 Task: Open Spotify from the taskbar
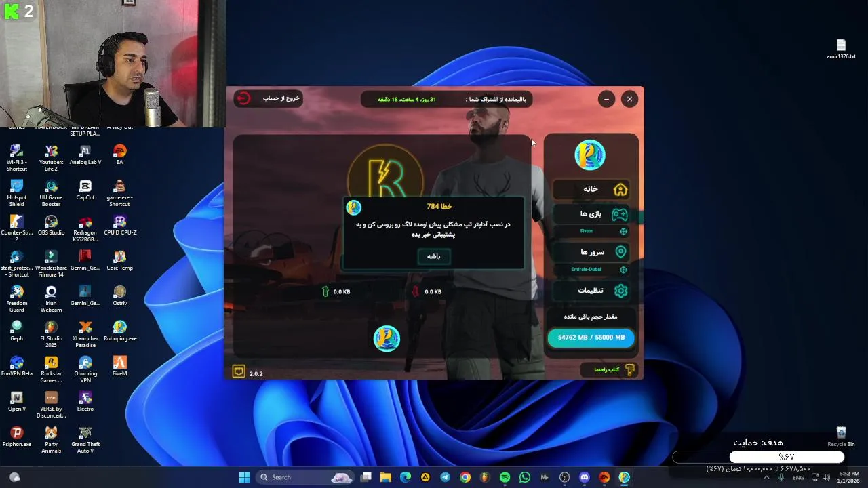point(505,477)
